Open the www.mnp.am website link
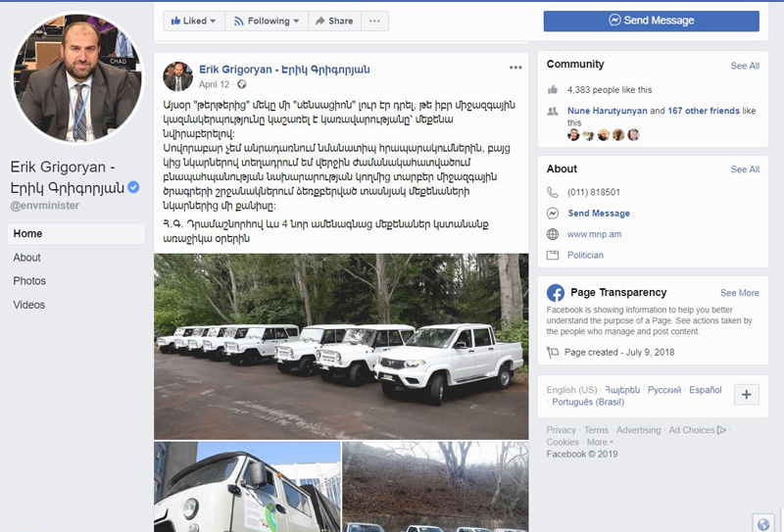784x532 pixels. (594, 234)
